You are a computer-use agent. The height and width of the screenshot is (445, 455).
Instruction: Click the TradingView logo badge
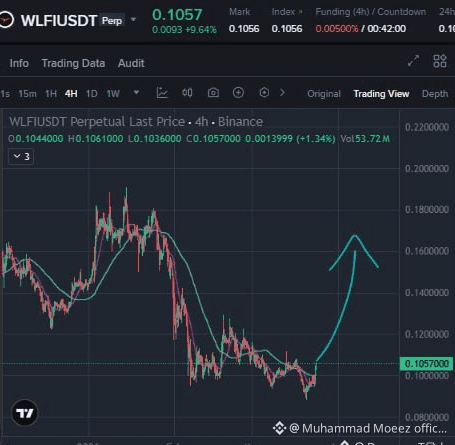pos(25,413)
